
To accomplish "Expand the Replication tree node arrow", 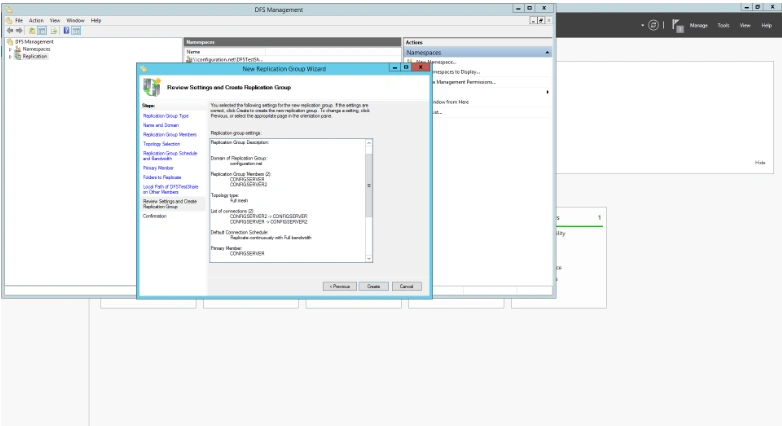I will (x=10, y=57).
